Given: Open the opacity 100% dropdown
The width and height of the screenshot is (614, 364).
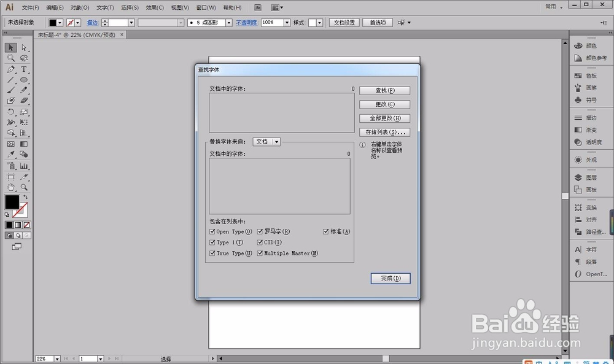Looking at the screenshot, I should click(287, 23).
